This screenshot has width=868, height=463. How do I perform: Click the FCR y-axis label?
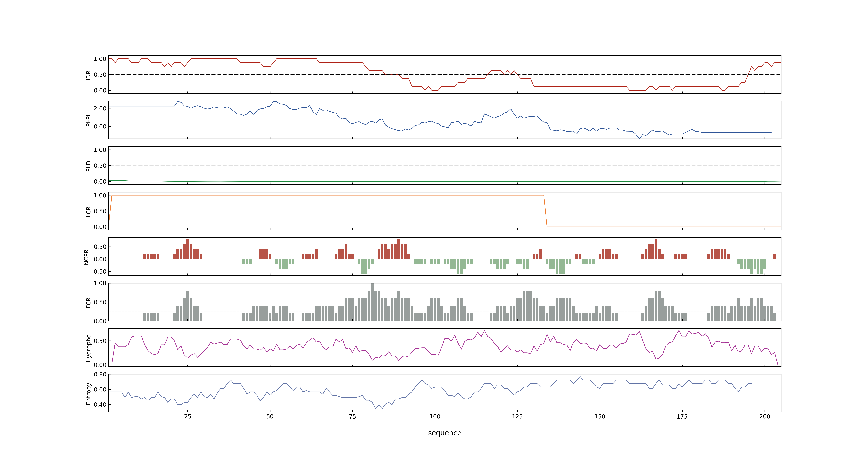89,302
